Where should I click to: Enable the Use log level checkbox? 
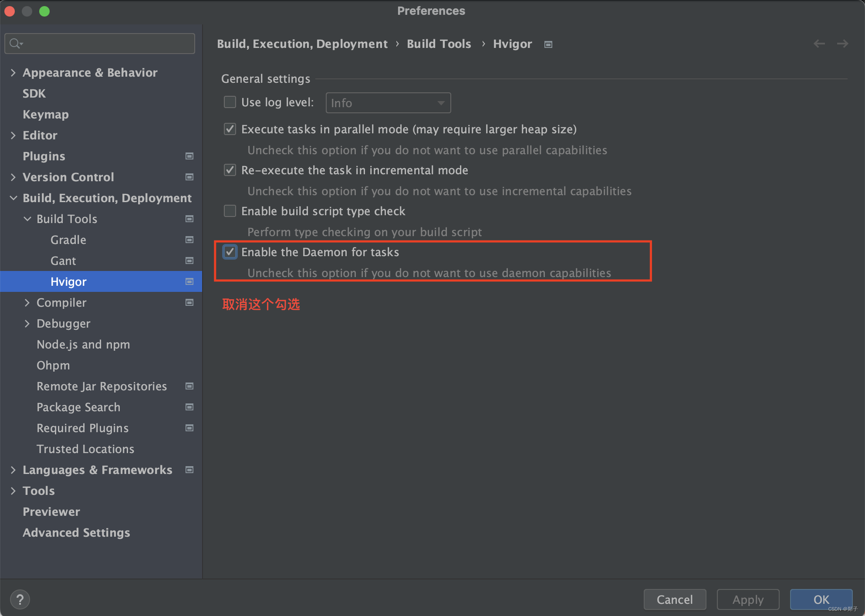click(x=230, y=102)
